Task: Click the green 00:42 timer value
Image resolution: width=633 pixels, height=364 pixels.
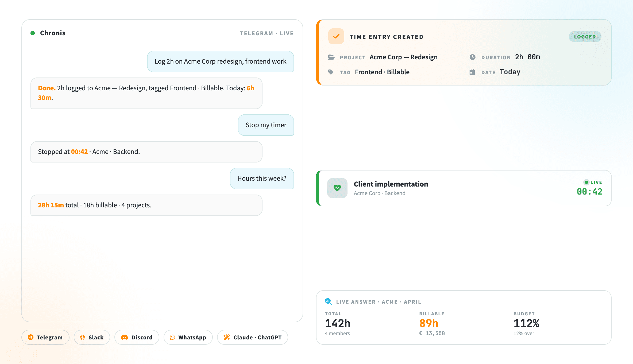Action: [590, 192]
